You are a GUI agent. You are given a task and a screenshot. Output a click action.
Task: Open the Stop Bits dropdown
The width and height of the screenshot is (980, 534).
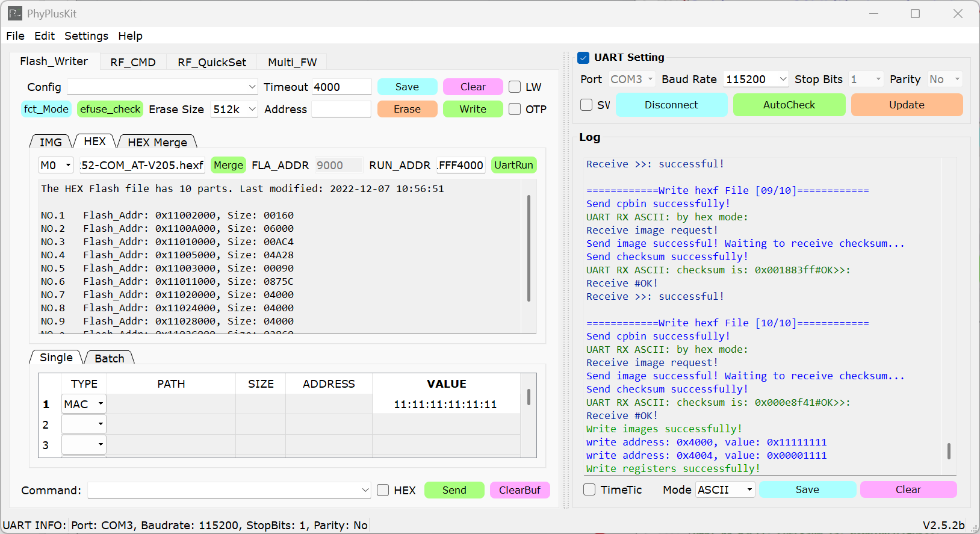tap(866, 79)
